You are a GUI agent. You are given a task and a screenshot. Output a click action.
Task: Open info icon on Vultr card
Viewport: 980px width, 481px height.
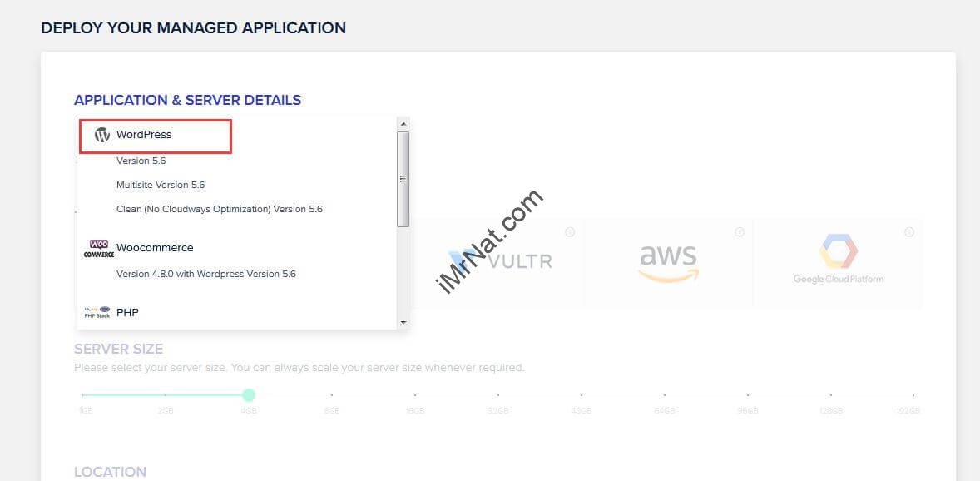569,232
